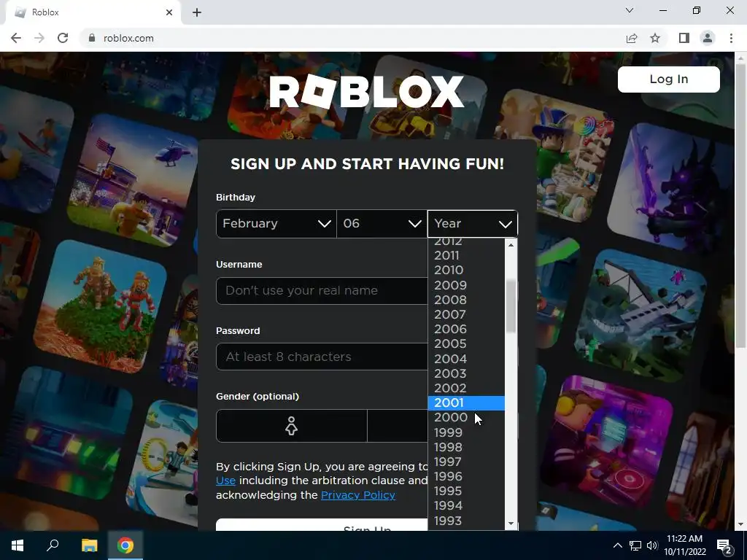This screenshot has width=747, height=560.
Task: Choose 1994 from the year list
Action: point(466,506)
